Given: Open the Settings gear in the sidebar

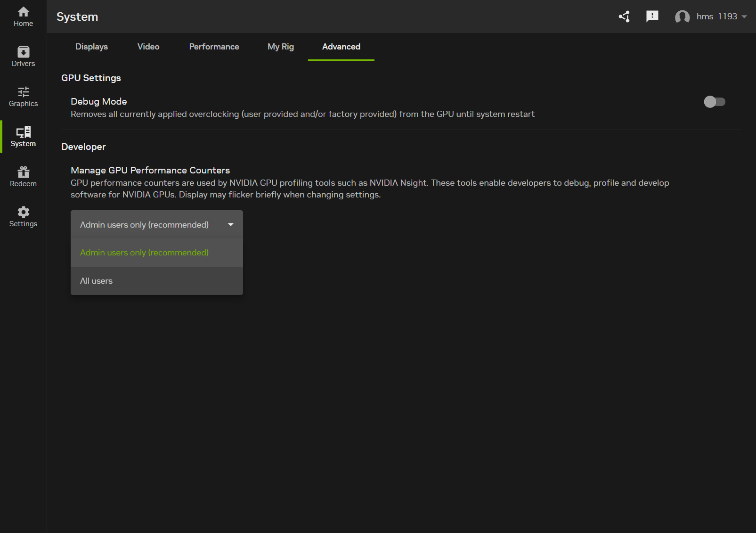Looking at the screenshot, I should (x=23, y=216).
